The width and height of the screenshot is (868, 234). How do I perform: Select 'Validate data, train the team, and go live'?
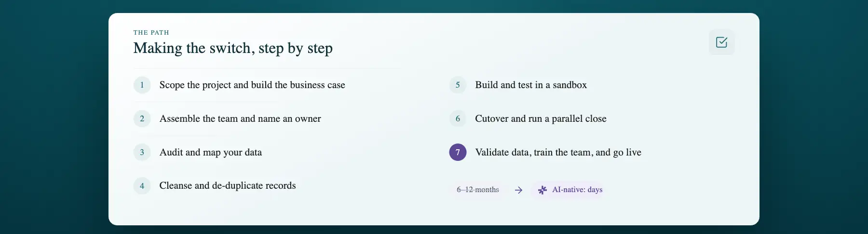tap(558, 152)
